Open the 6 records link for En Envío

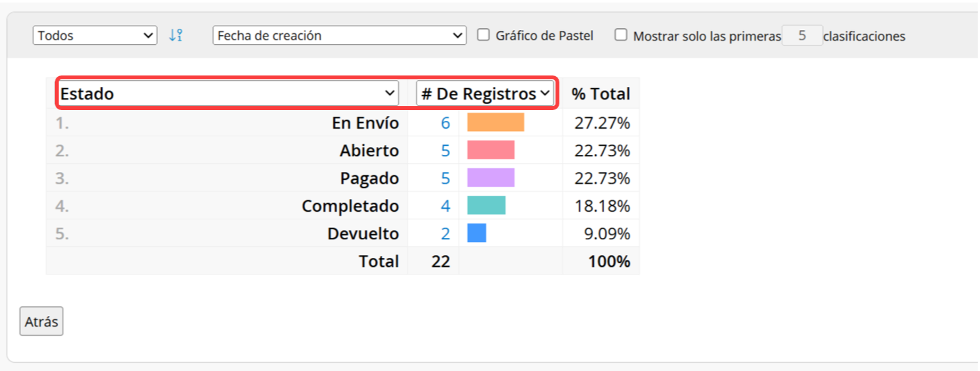pos(446,123)
